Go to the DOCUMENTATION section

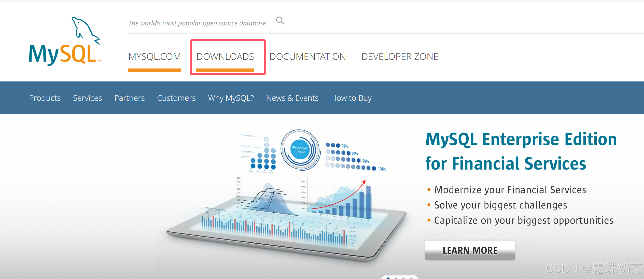point(307,57)
